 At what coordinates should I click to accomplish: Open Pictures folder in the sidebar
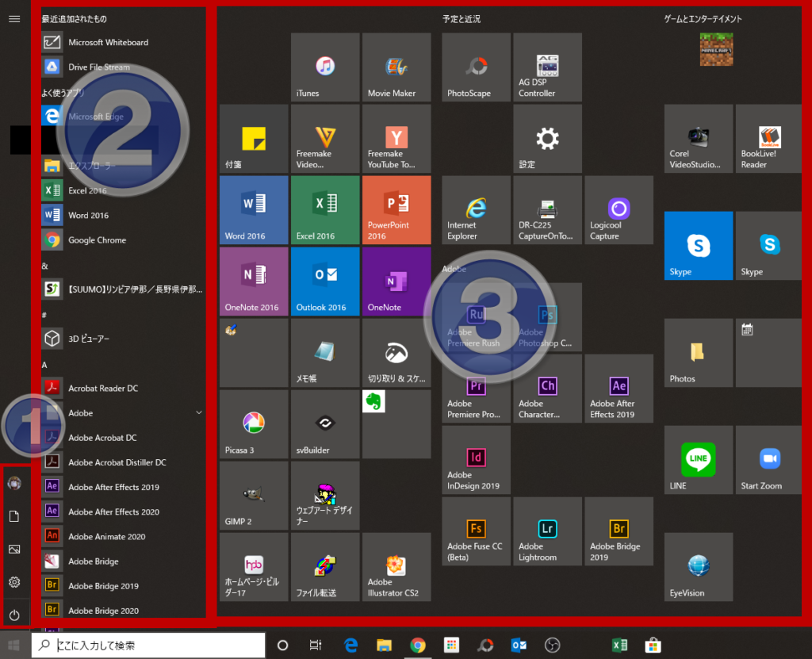pos(14,549)
